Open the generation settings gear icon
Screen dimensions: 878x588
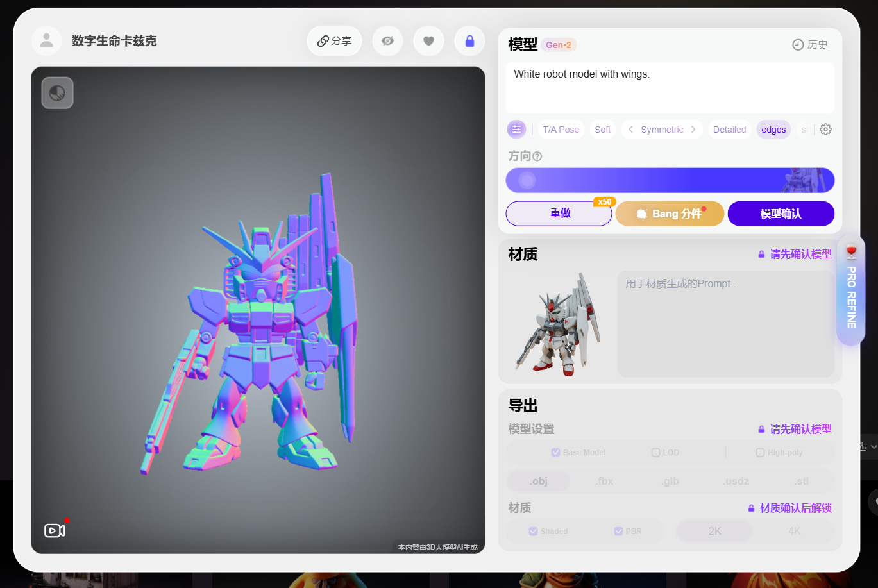pyautogui.click(x=825, y=129)
